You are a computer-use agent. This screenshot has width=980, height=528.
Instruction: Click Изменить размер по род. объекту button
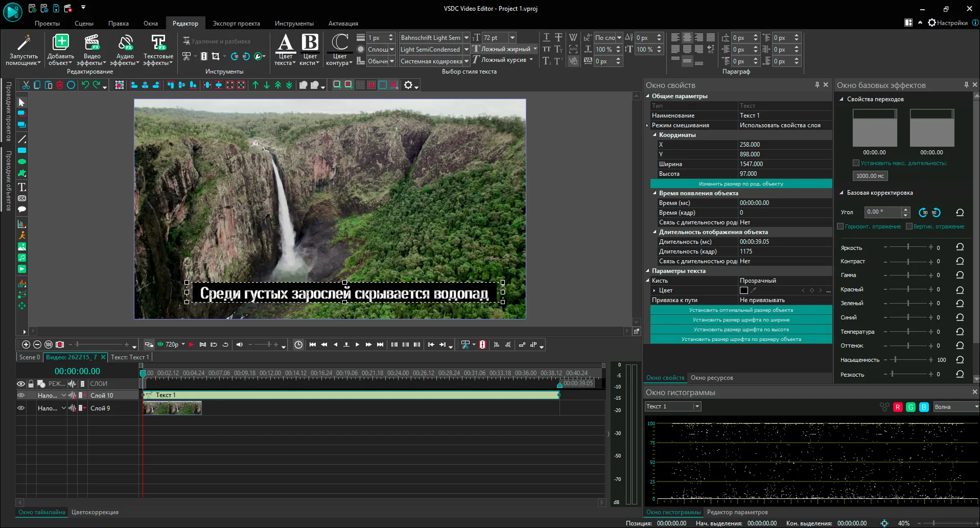pos(741,183)
